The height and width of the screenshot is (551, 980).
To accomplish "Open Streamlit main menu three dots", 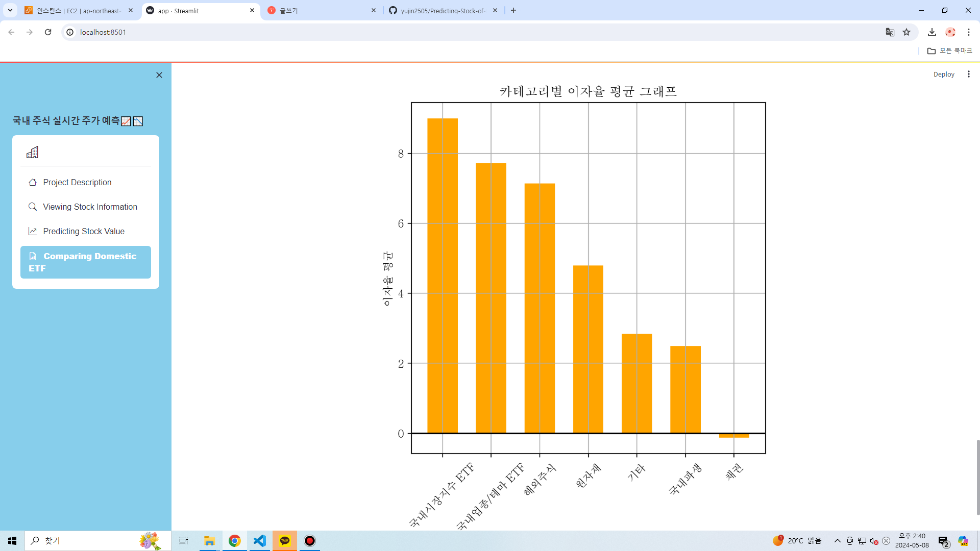I will [968, 74].
